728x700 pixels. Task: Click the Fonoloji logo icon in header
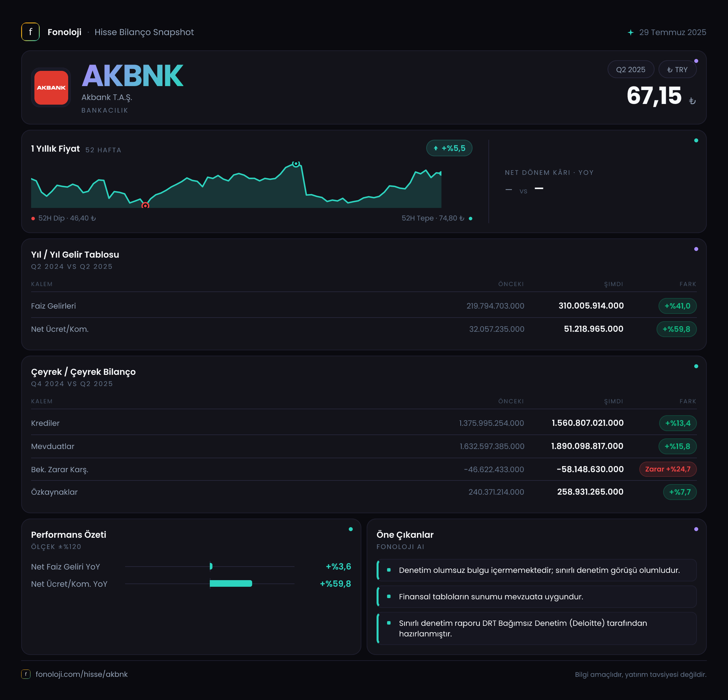point(30,32)
